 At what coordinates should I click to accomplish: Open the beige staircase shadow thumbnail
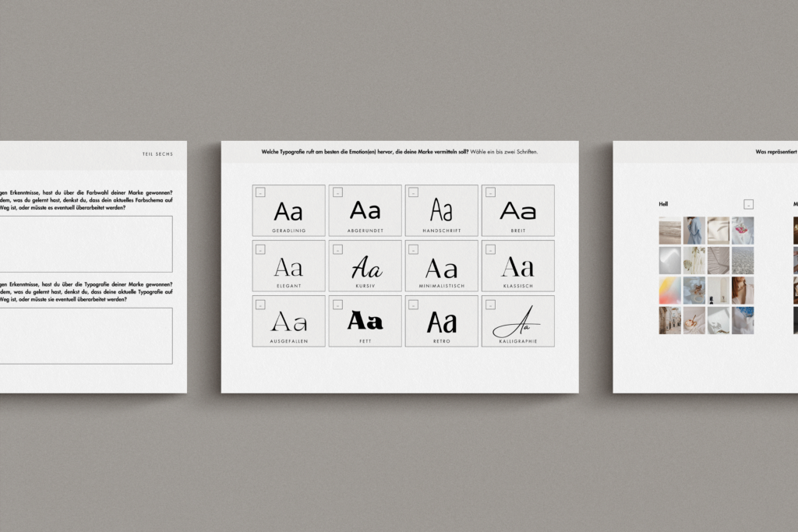point(718,260)
